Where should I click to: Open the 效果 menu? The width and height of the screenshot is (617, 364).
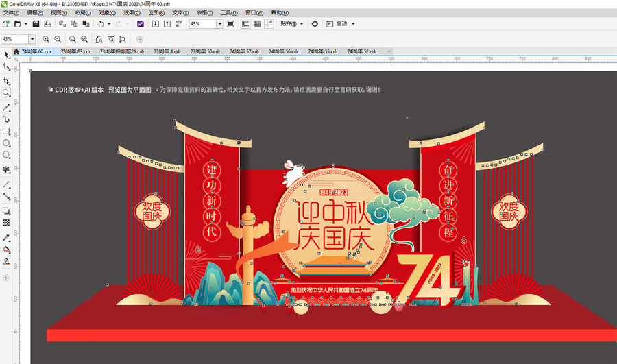[x=132, y=13]
